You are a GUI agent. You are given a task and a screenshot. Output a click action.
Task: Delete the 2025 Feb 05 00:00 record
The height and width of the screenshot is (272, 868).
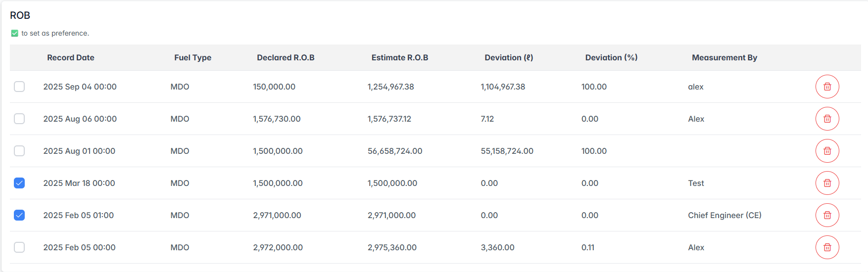click(x=827, y=247)
